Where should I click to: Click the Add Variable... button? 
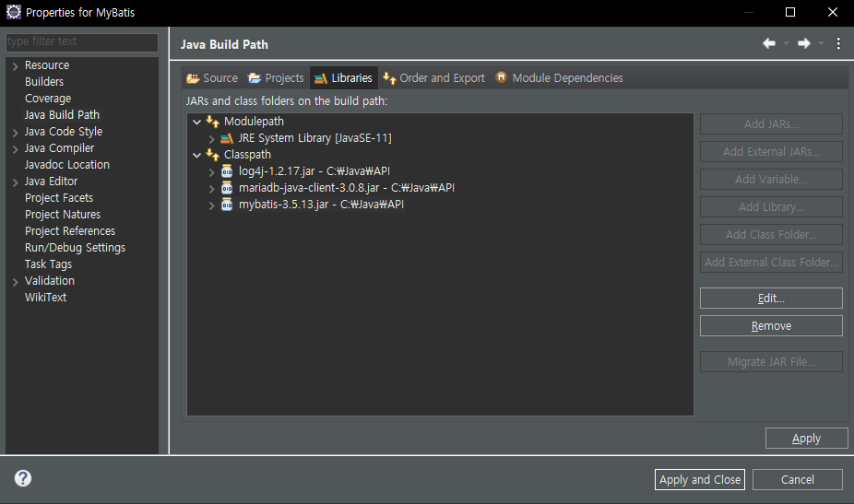tap(771, 179)
